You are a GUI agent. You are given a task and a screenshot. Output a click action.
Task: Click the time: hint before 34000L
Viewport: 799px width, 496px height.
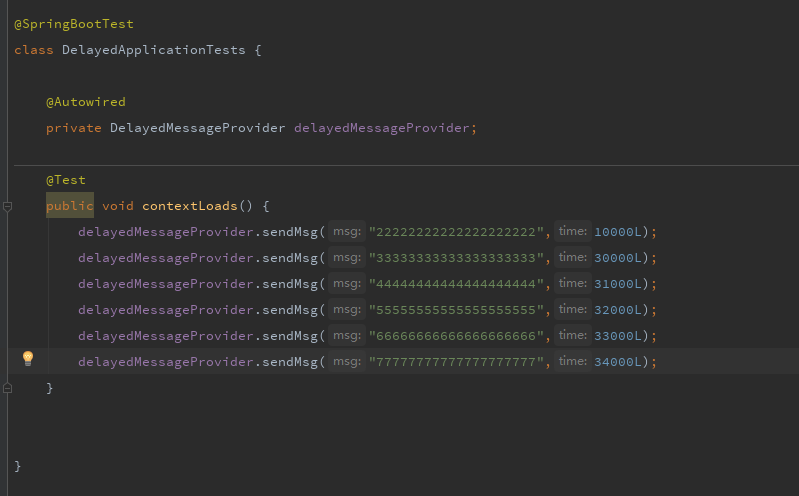tap(573, 361)
